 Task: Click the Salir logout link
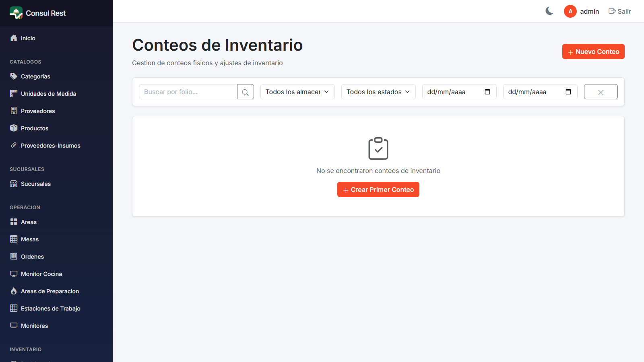[x=620, y=11]
